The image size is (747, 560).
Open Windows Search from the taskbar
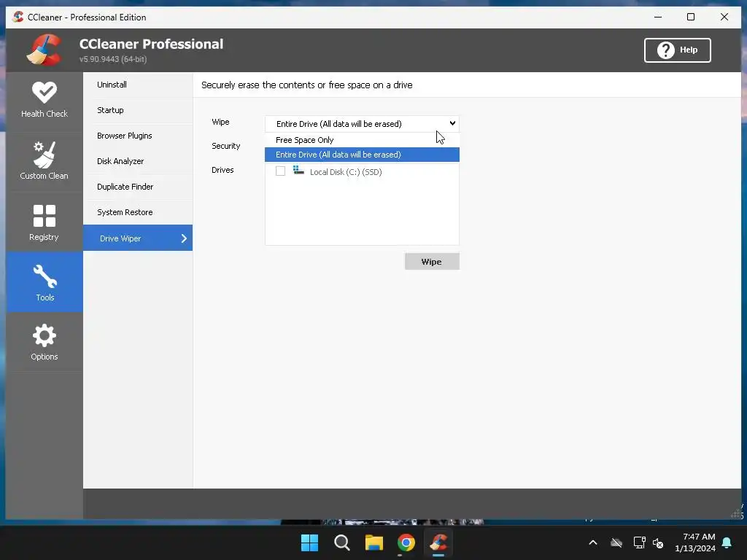click(341, 542)
